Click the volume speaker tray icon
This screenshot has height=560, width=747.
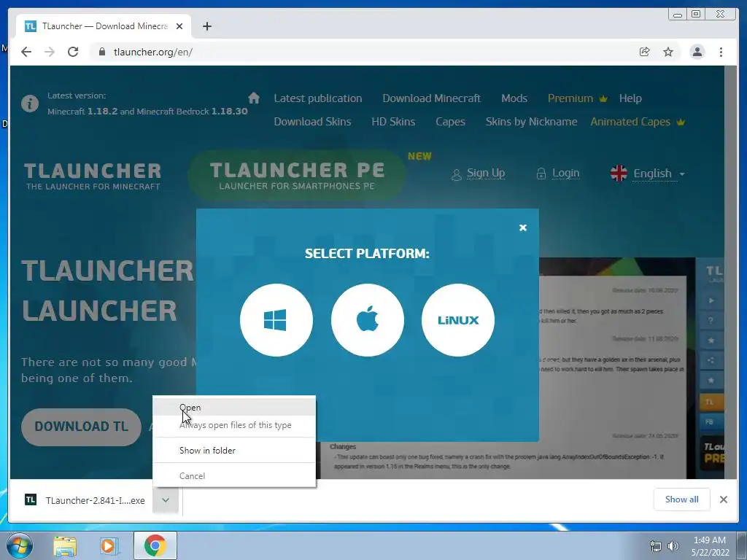point(673,546)
